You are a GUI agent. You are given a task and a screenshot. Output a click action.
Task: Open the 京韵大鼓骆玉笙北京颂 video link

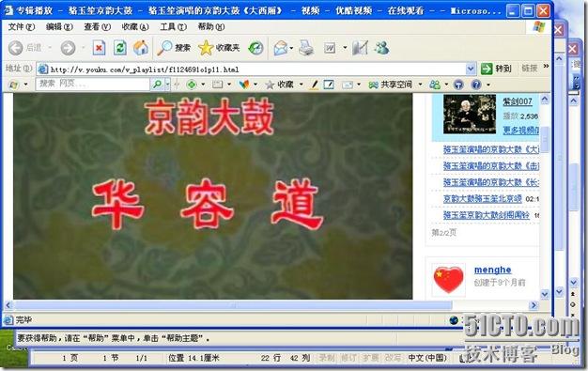[x=483, y=199]
